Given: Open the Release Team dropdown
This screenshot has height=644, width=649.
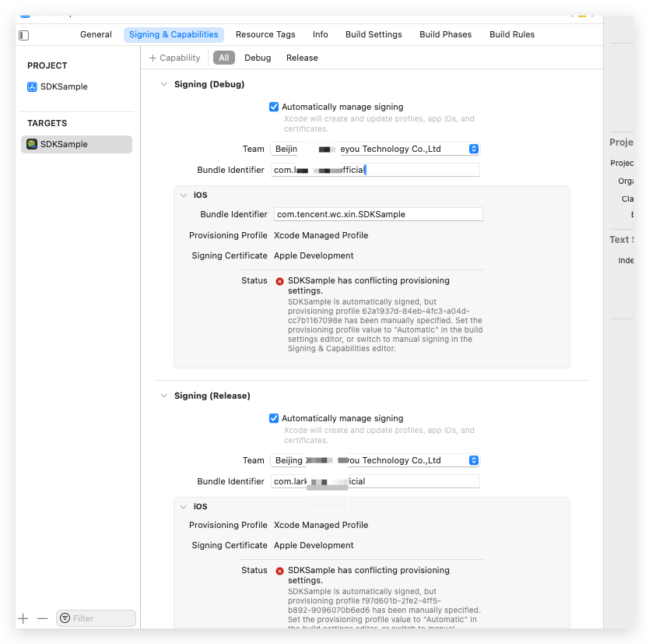Looking at the screenshot, I should (375, 460).
